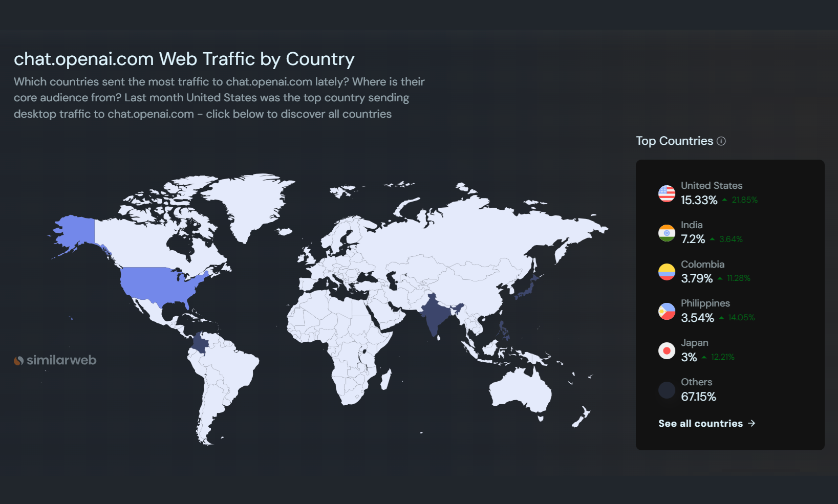This screenshot has height=504, width=838.
Task: Click the 'Colombia' country name
Action: point(702,264)
